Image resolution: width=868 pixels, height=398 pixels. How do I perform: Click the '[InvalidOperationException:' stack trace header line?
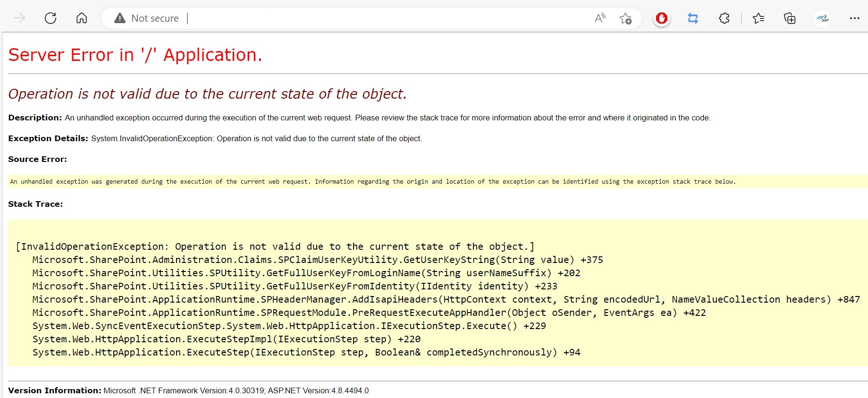click(275, 246)
